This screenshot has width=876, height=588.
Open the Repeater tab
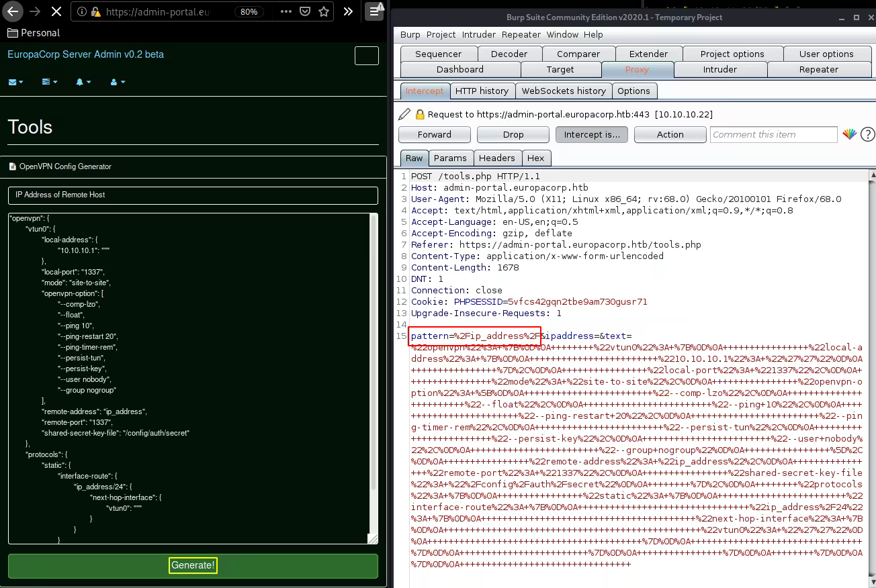(x=818, y=69)
